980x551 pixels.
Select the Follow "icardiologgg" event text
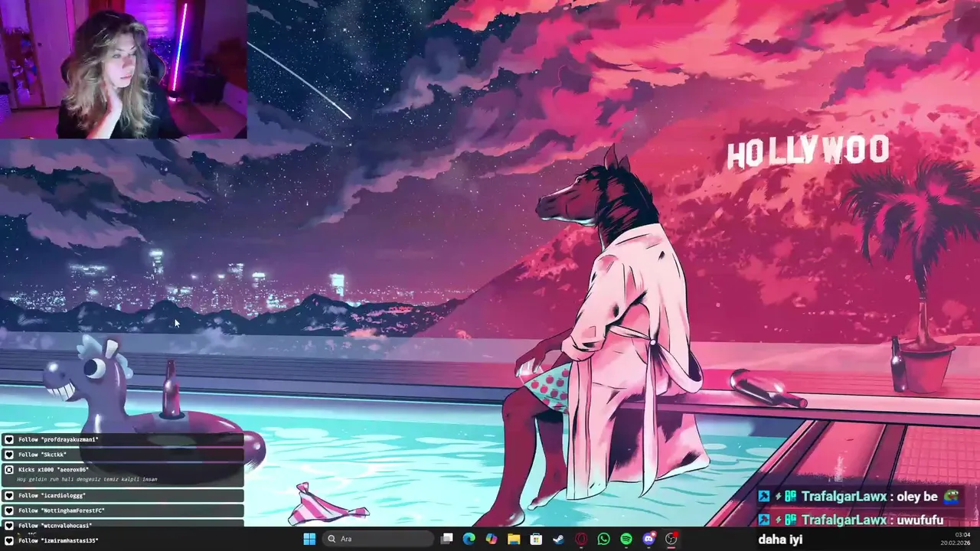pos(52,496)
